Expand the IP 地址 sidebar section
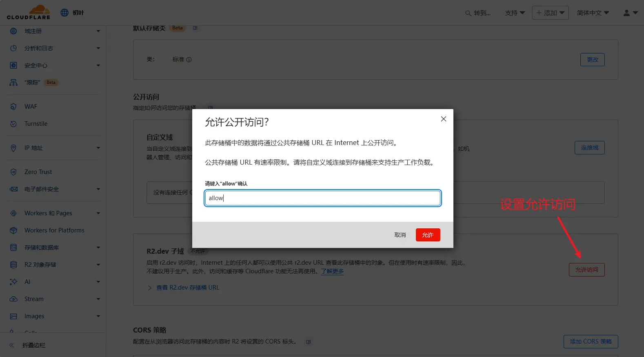Screen dimensions: 644x357 click(x=98, y=148)
